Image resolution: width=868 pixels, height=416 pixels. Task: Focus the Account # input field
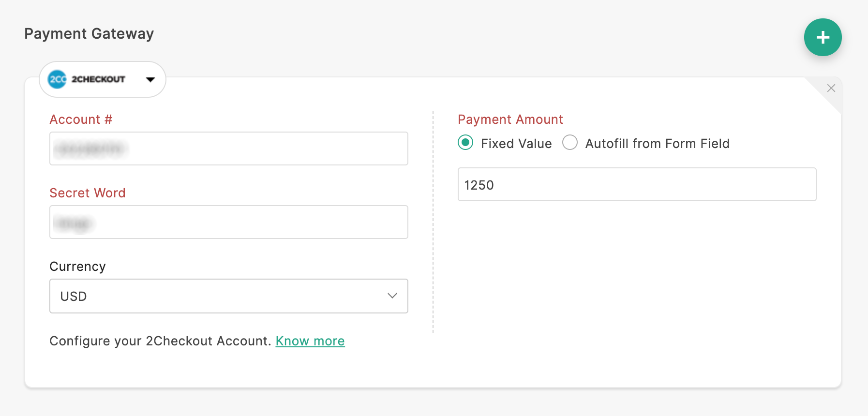(228, 149)
